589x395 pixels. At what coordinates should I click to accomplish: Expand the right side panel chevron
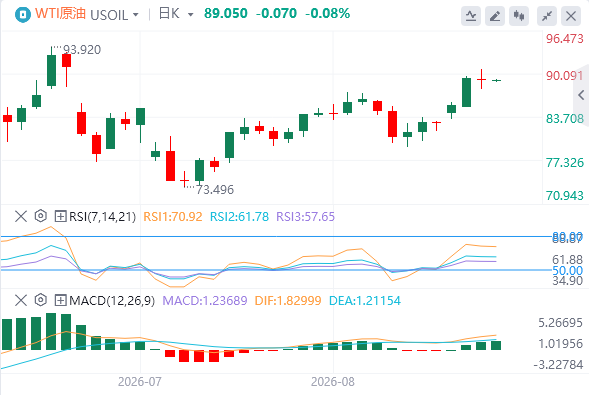click(x=581, y=95)
